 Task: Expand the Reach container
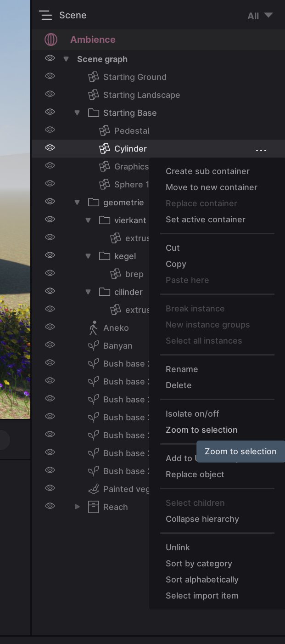click(77, 507)
